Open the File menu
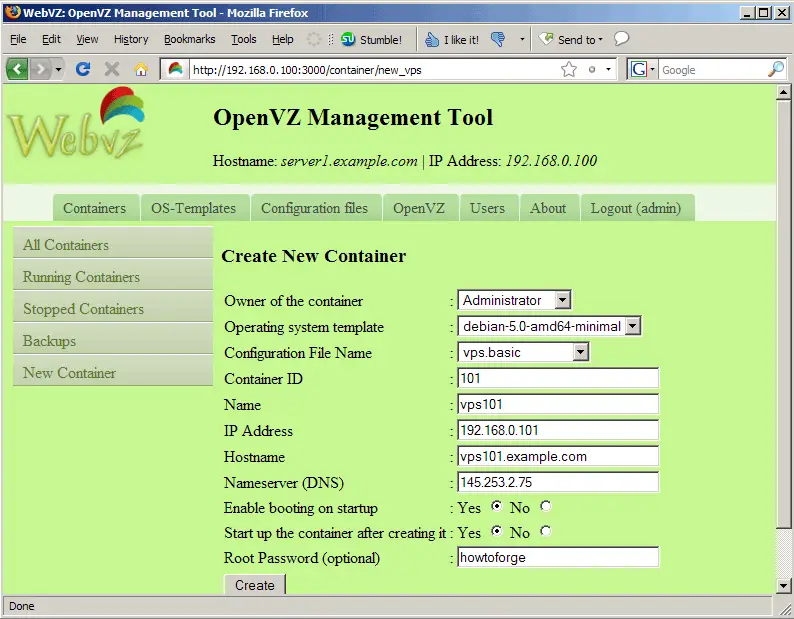The image size is (794, 619). (x=18, y=39)
